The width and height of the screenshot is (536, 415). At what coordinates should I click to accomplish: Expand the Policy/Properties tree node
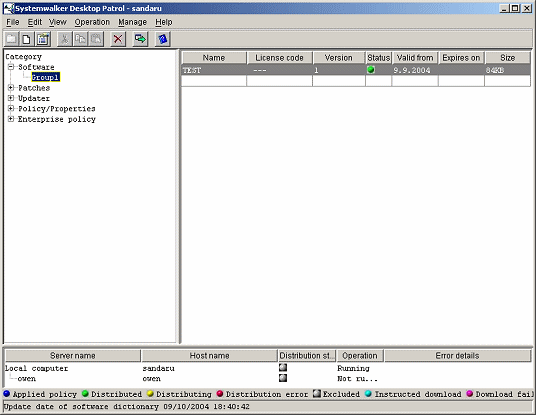coord(11,109)
